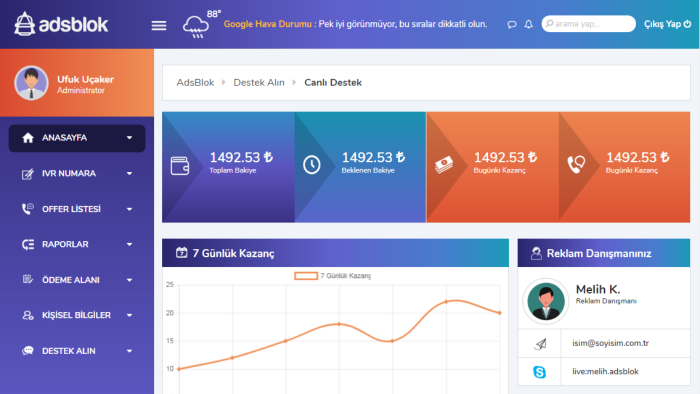
Task: Click the search box magnifier icon
Action: [x=550, y=23]
